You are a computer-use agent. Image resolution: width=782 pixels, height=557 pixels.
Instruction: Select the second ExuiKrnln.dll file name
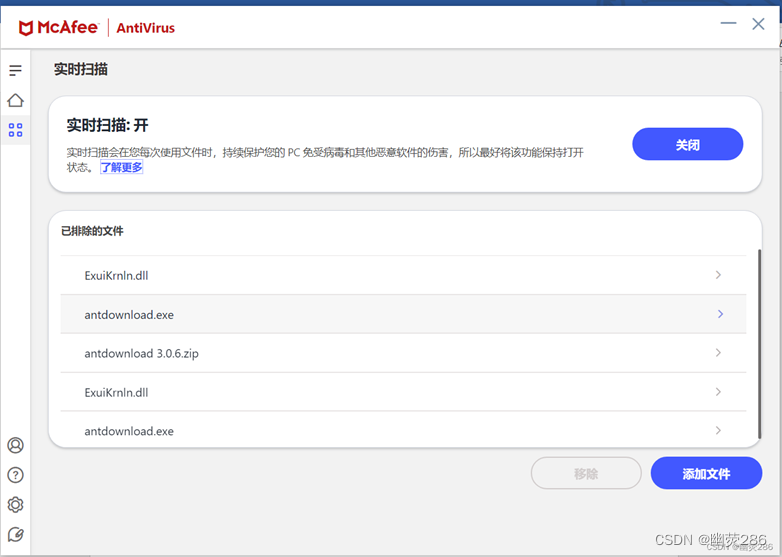coord(116,392)
